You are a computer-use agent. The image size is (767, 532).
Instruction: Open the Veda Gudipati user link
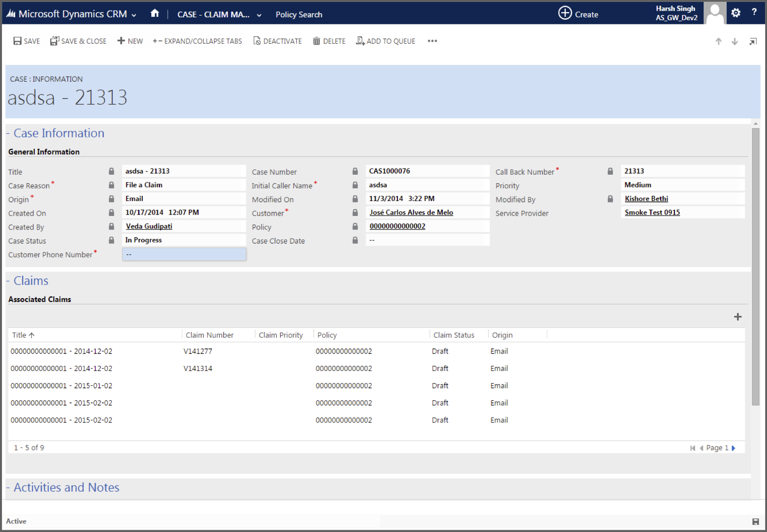[x=149, y=226]
